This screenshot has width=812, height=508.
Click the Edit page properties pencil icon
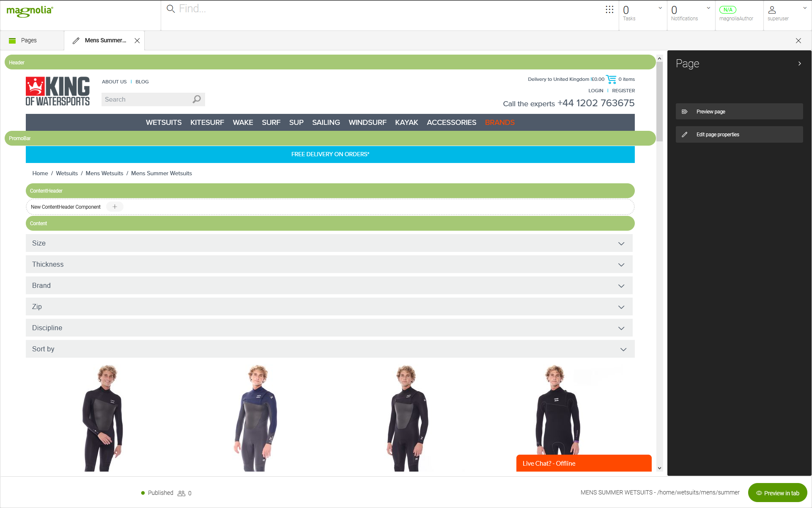point(685,135)
